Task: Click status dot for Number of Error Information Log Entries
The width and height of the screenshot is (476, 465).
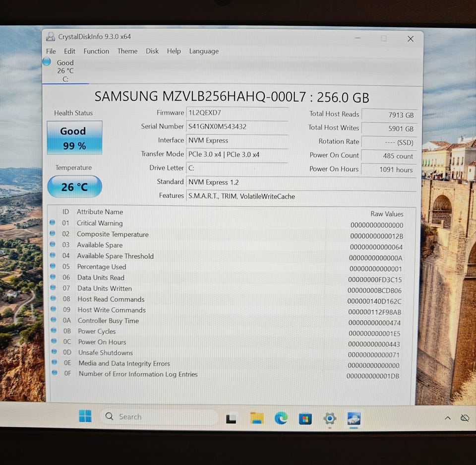Action: [55, 372]
